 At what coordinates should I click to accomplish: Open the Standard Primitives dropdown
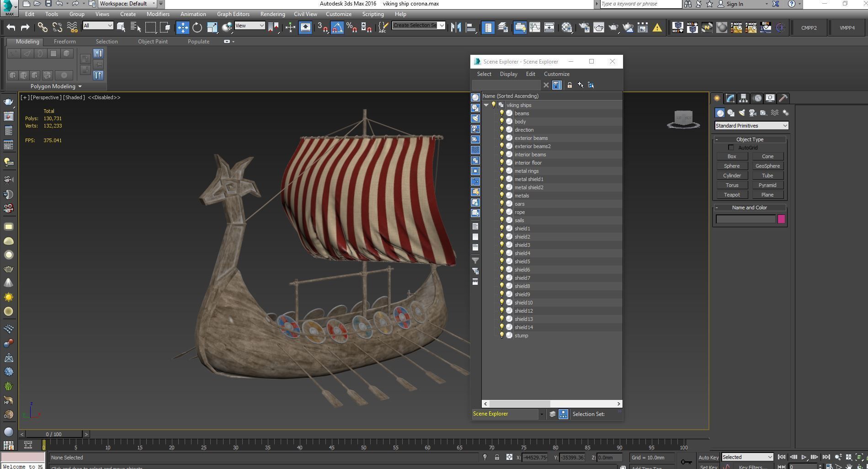[x=751, y=126]
